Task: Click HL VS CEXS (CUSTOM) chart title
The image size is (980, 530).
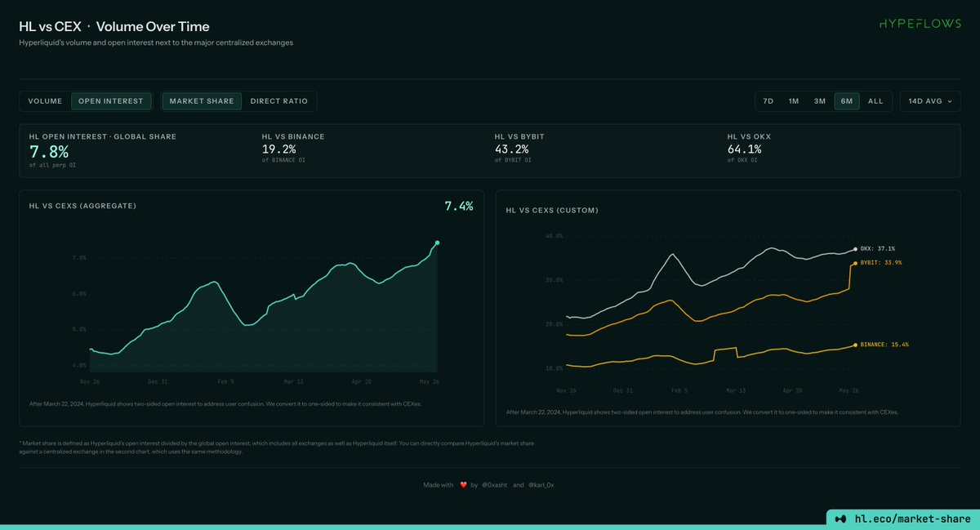Action: [552, 210]
